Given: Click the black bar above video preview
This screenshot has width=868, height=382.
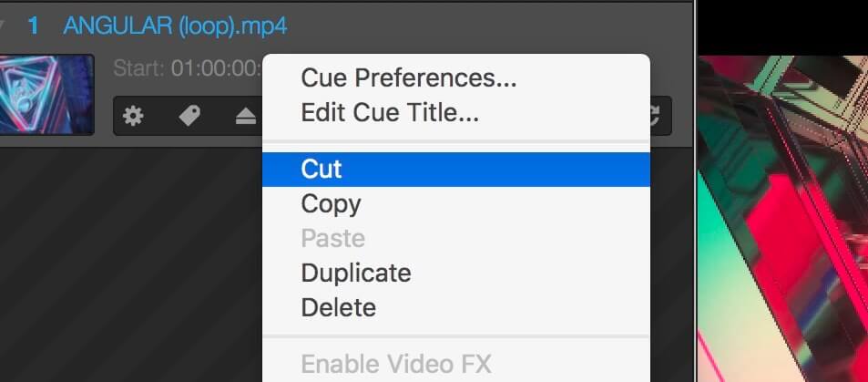Looking at the screenshot, I should click(x=782, y=27).
